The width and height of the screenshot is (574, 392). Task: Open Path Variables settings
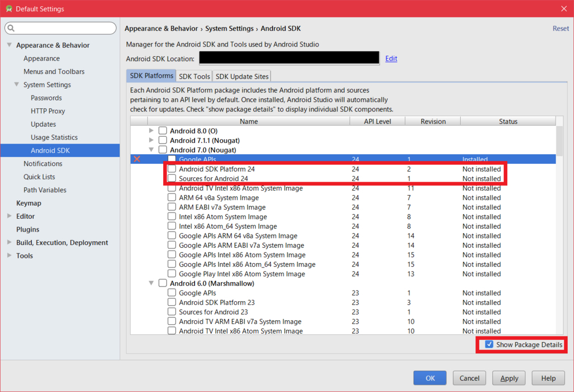click(x=45, y=190)
